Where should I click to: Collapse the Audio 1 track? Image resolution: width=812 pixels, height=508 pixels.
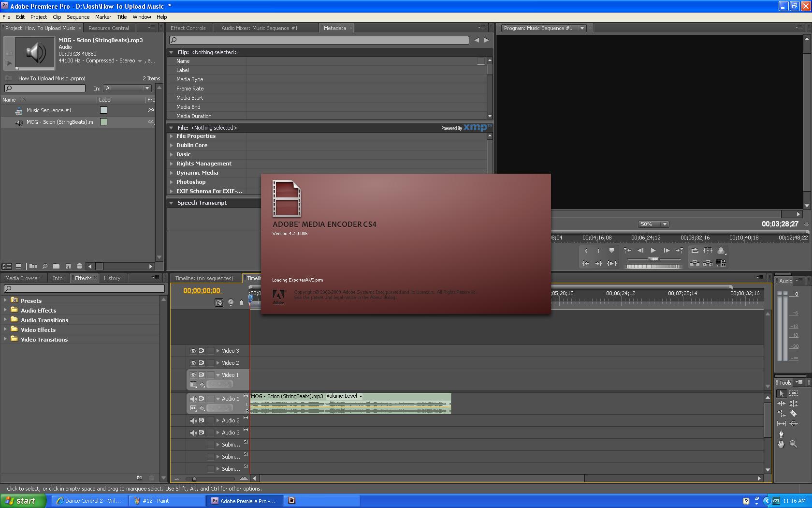click(x=218, y=399)
